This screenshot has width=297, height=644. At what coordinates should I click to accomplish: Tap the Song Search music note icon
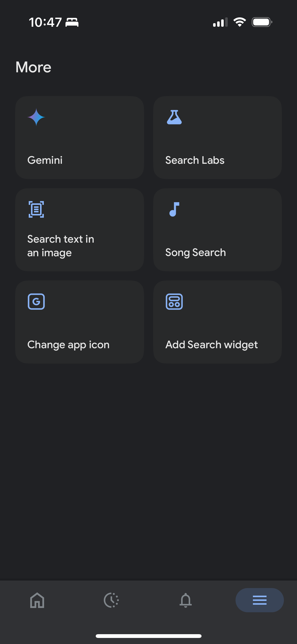174,209
